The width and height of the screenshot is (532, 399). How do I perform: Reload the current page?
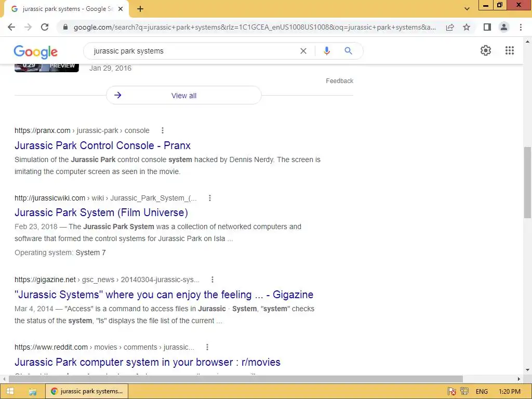(x=45, y=27)
